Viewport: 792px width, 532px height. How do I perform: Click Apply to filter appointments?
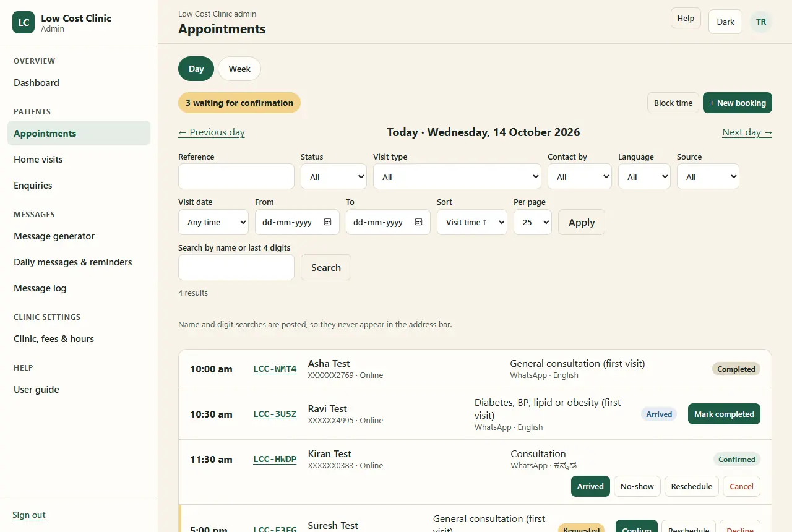(582, 222)
